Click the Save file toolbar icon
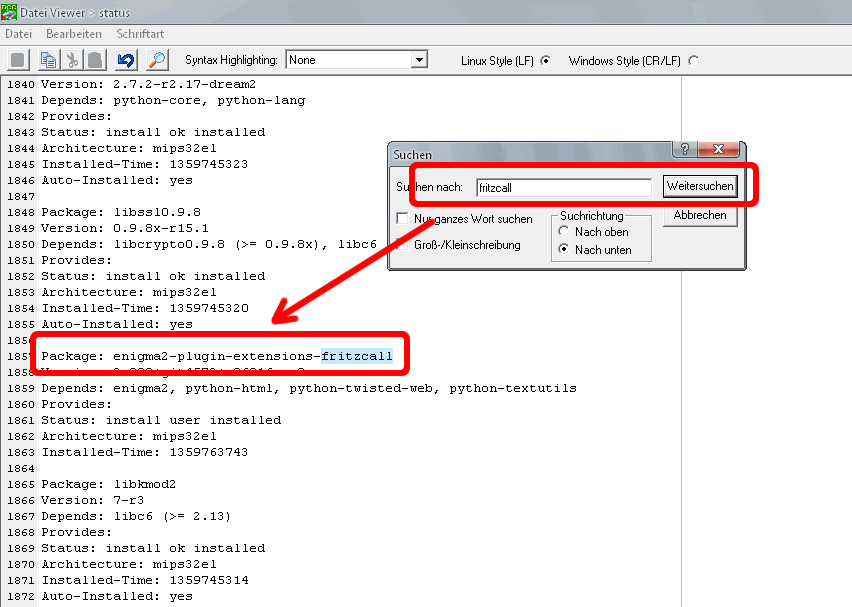Screen dimensions: 852x607 point(20,60)
